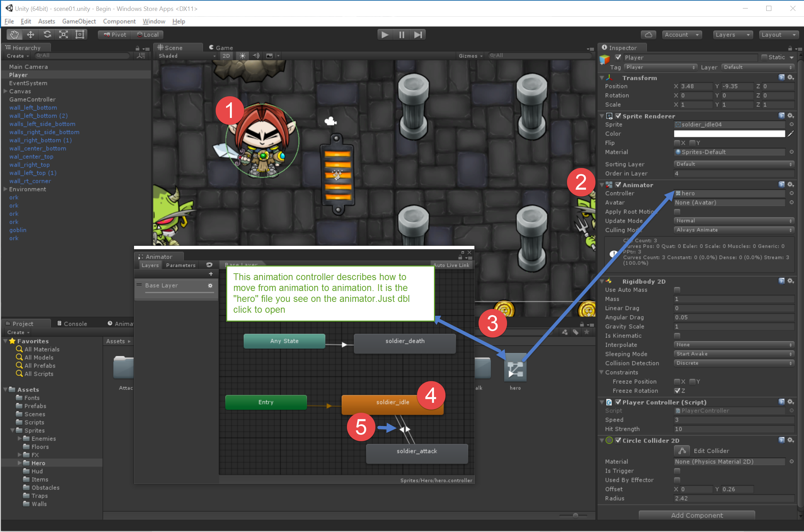Select the Scale tool

pyautogui.click(x=64, y=35)
